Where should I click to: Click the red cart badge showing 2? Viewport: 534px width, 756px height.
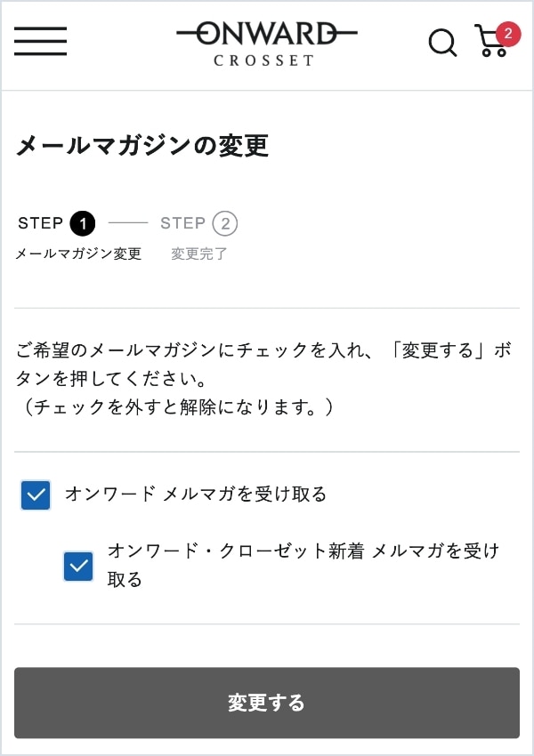pyautogui.click(x=507, y=34)
